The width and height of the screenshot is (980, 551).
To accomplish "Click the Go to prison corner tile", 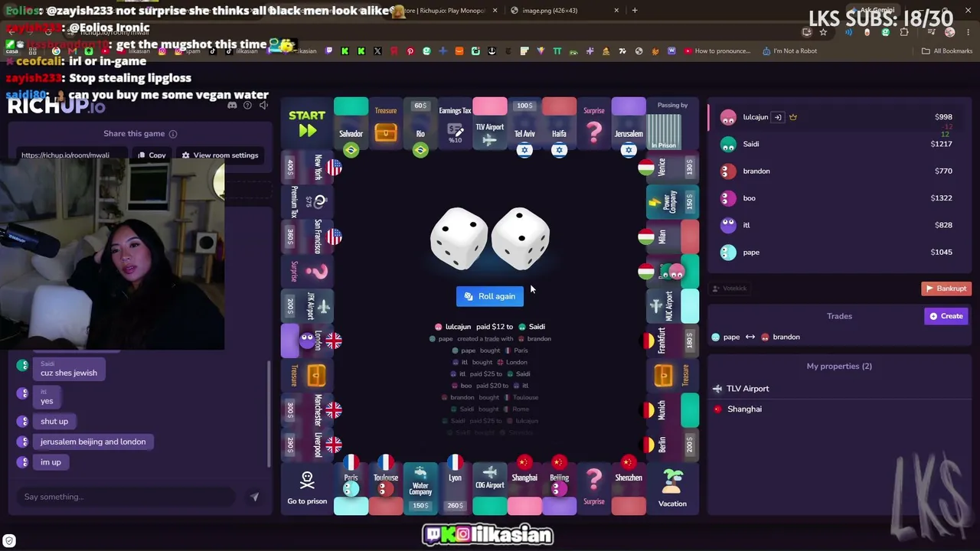I will coord(307,488).
